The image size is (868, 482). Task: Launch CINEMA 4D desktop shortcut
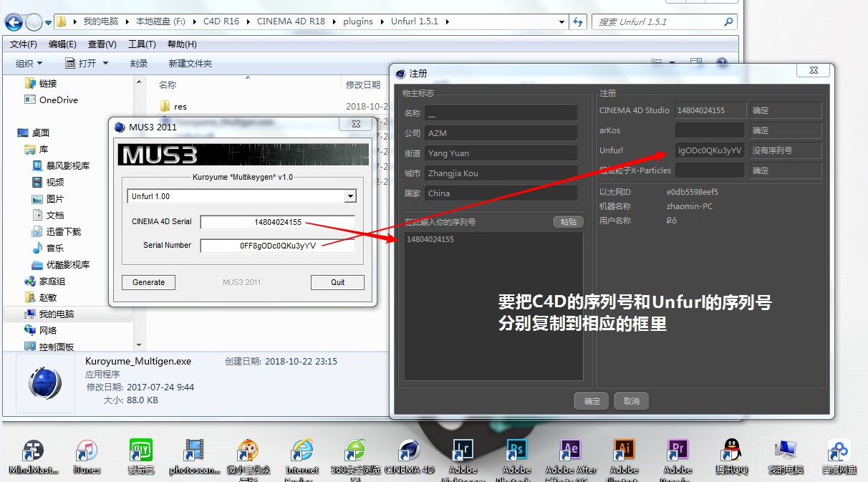coord(409,457)
